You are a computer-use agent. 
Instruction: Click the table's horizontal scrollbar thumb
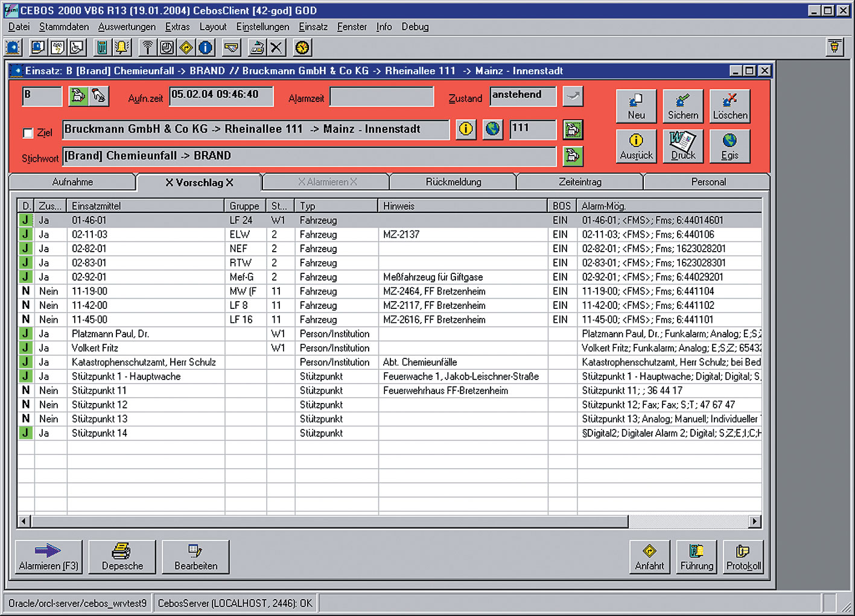coord(329,521)
